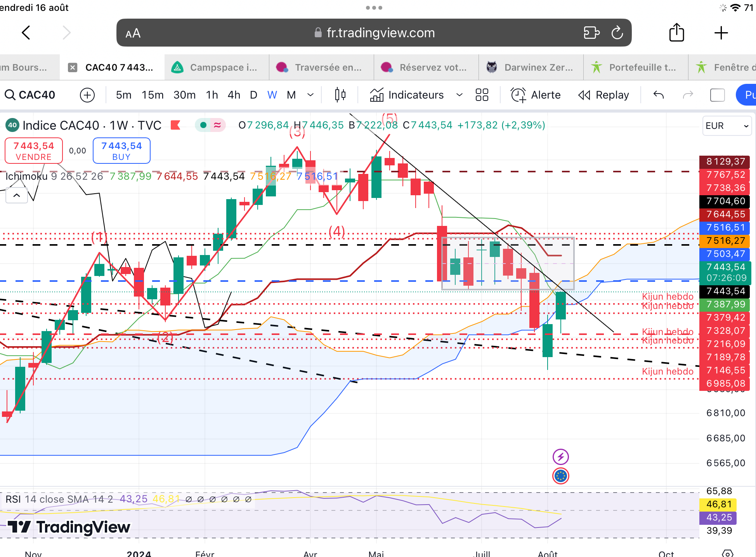Click the candlestick chart type icon

tap(340, 95)
